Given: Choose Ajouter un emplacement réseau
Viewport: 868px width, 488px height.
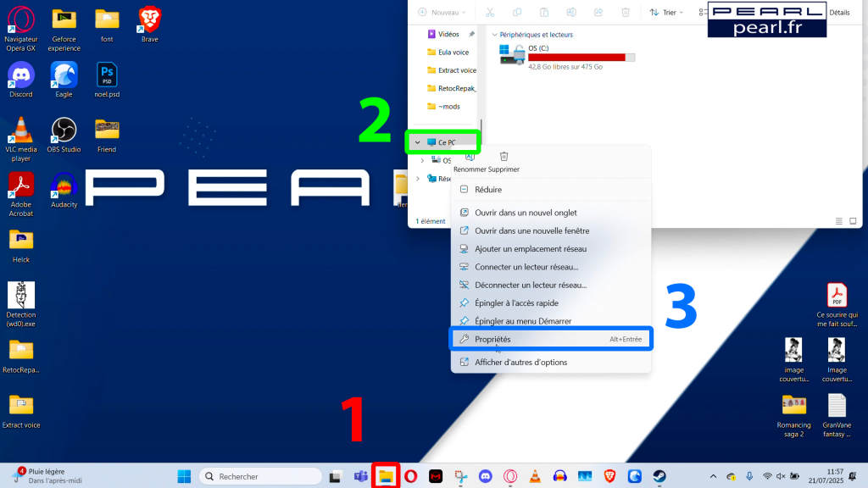Looking at the screenshot, I should [551, 249].
